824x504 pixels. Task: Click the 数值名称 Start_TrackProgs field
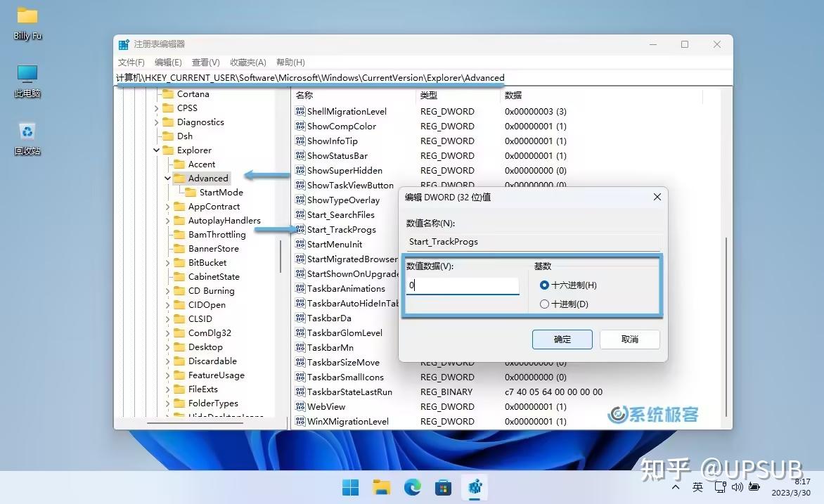tap(533, 242)
